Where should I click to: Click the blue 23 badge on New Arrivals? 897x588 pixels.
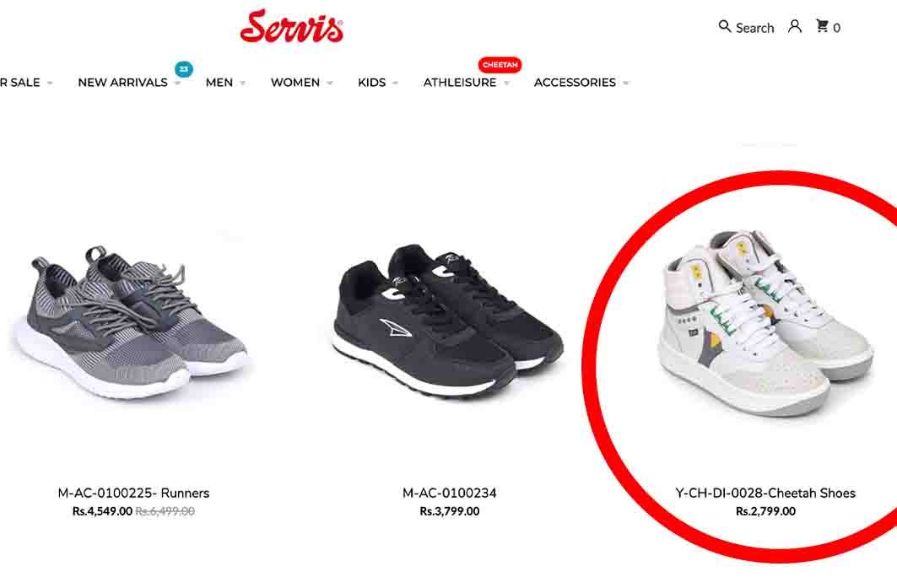tap(184, 69)
